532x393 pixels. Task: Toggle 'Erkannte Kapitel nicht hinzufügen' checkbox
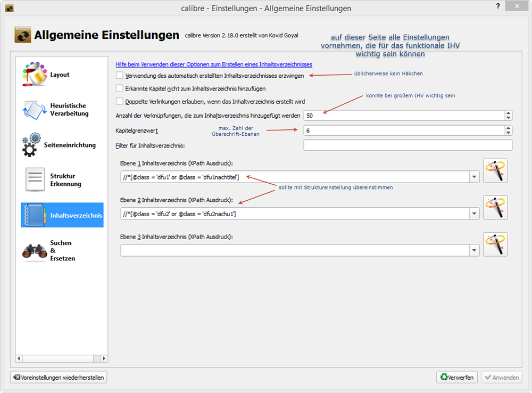120,88
